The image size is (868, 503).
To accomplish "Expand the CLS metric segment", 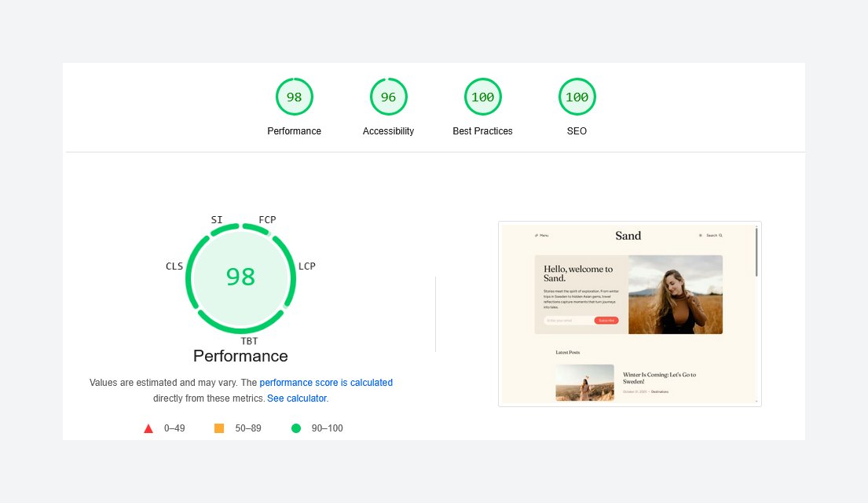I will [174, 266].
